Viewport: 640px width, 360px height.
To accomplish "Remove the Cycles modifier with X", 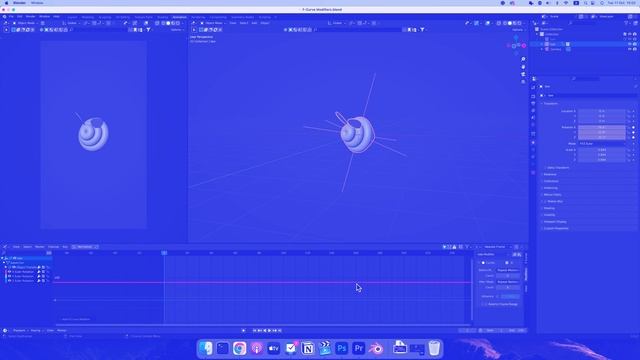I will click(x=512, y=263).
